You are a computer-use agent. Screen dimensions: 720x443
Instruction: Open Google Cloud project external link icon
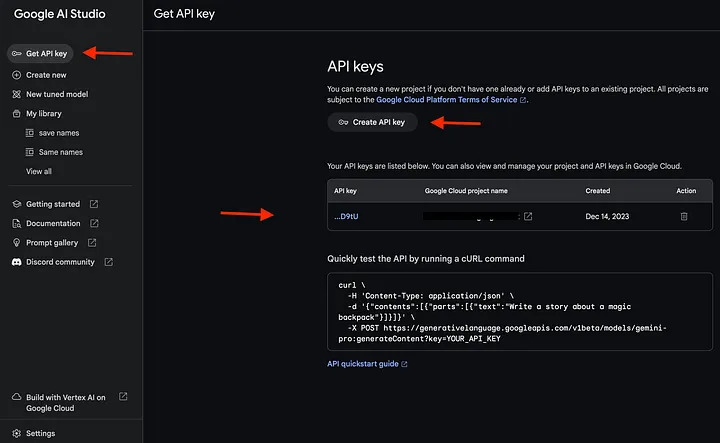[528, 216]
